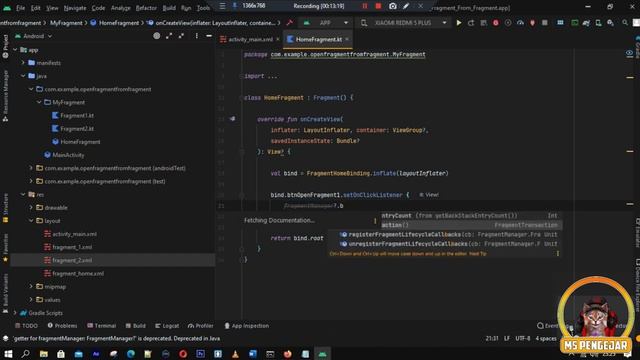Screen dimensions: 640x360
Task: Toggle the editor inspections eye icon
Action: [629, 53]
